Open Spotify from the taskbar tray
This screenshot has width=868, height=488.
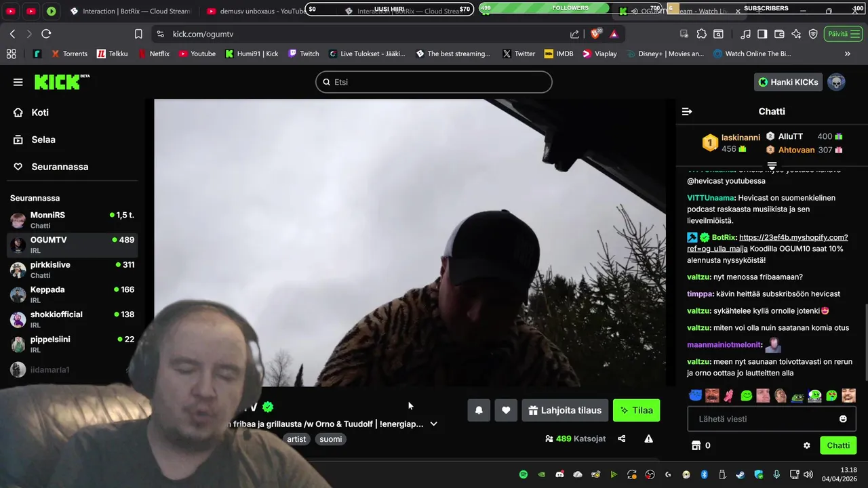pos(524,474)
